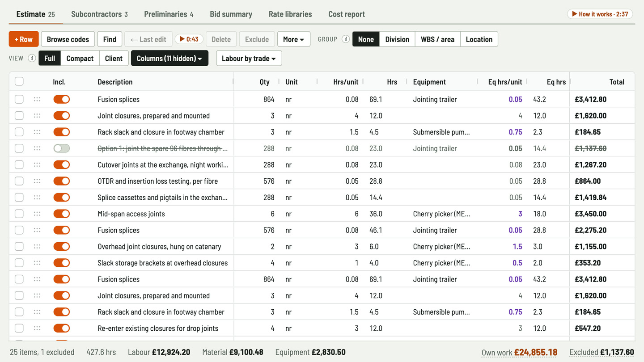644x362 pixels.
Task: Click the Find button
Action: pos(110,39)
